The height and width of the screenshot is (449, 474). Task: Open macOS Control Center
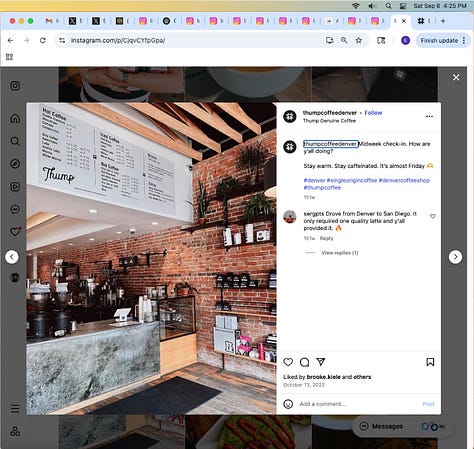click(403, 6)
